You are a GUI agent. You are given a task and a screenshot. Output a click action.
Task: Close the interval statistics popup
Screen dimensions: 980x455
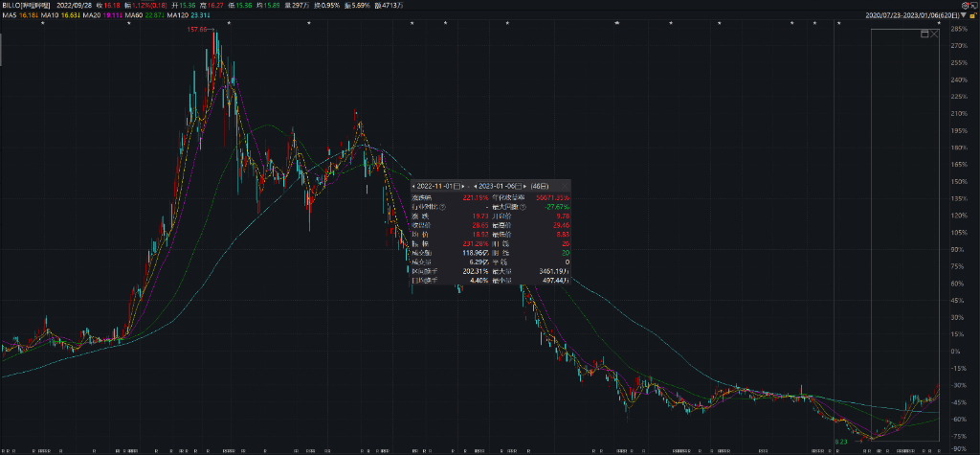[566, 185]
